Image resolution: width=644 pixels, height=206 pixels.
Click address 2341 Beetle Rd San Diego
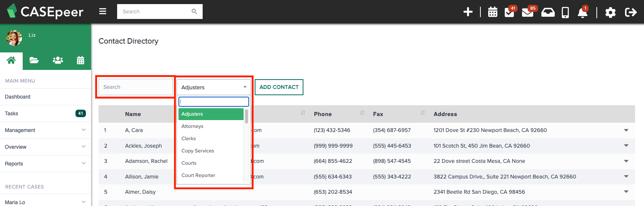[479, 192]
